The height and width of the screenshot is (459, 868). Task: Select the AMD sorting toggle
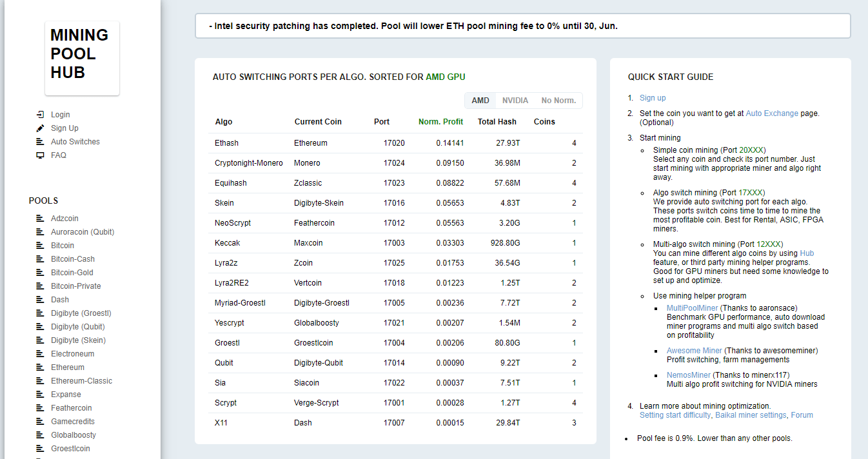[x=480, y=101]
